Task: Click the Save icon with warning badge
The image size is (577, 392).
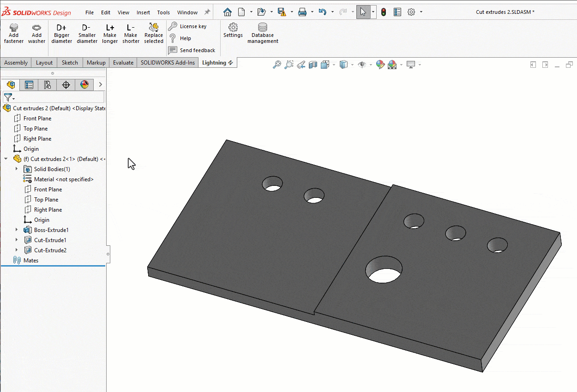Action: [x=282, y=12]
